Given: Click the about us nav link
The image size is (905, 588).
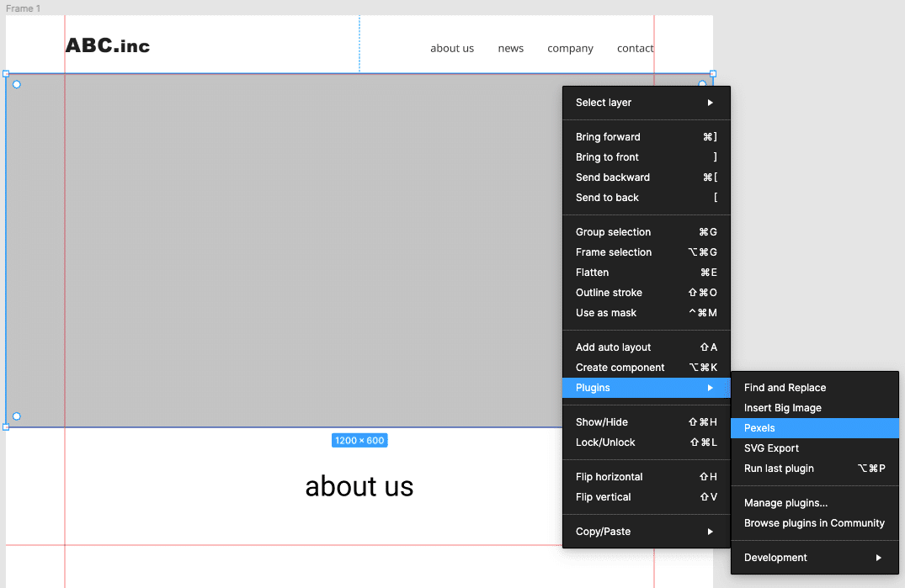Looking at the screenshot, I should coord(452,49).
